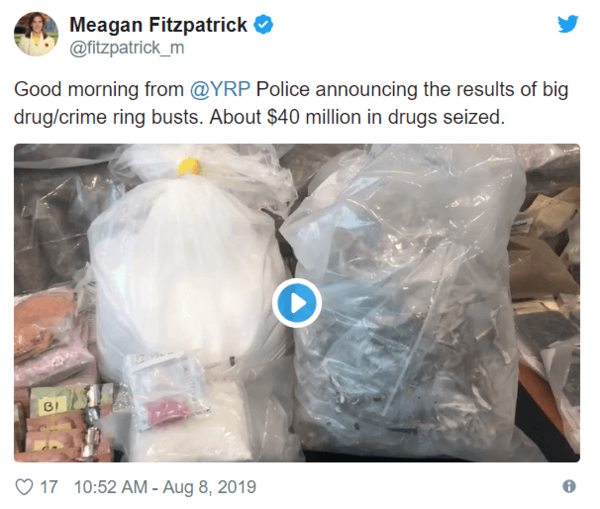Play the embedded drug bust video

[x=297, y=303]
